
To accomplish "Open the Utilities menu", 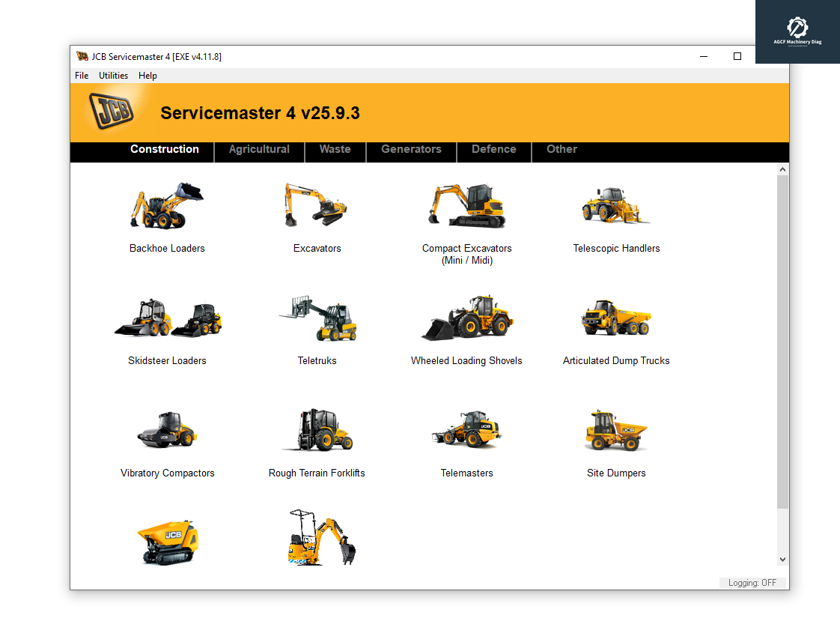I will tap(113, 75).
